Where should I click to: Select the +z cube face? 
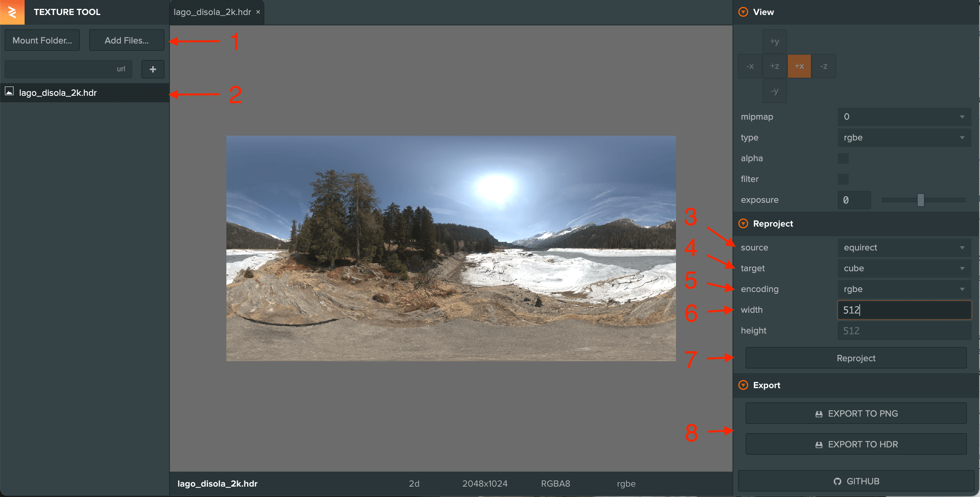(x=774, y=66)
